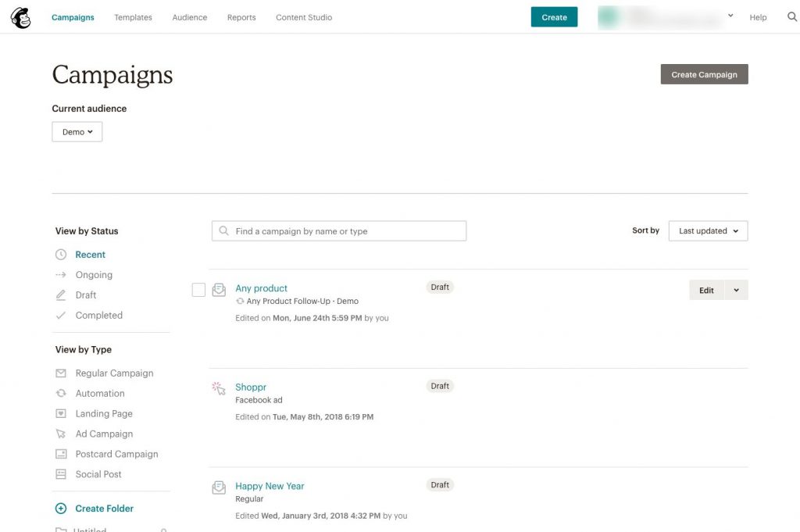Click the email icon for Any product
The height and width of the screenshot is (532, 800).
[x=219, y=290]
